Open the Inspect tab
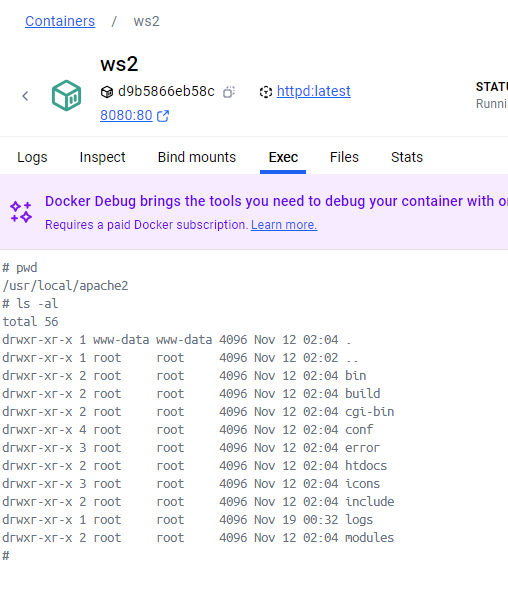Image resolution: width=508 pixels, height=612 pixels. pos(102,157)
